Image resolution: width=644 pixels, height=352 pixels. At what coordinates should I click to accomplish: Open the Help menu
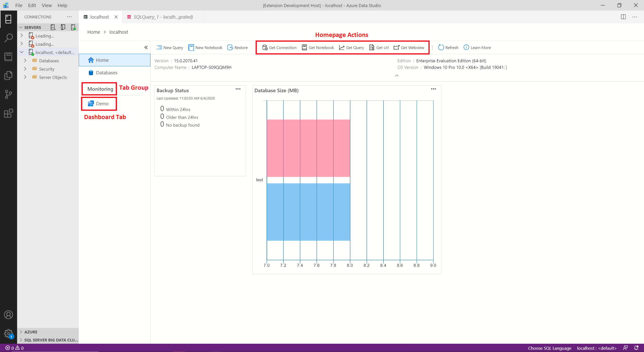[62, 5]
